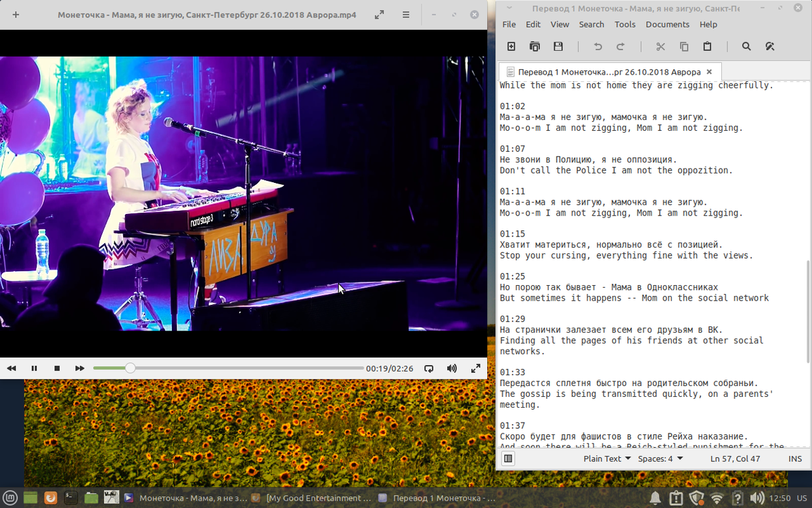Image resolution: width=812 pixels, height=508 pixels.
Task: Click the plus icon in the video player
Action: pos(16,14)
